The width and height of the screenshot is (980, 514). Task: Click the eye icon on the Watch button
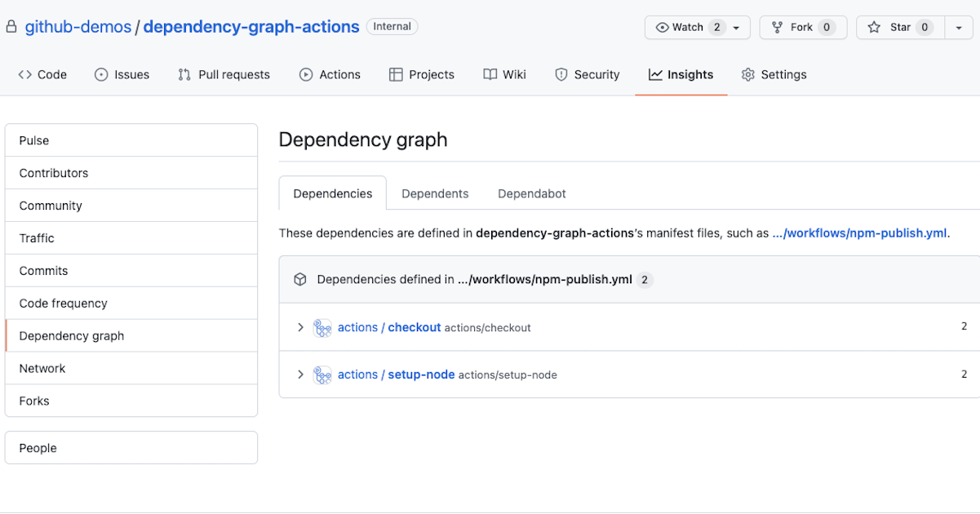click(x=663, y=27)
